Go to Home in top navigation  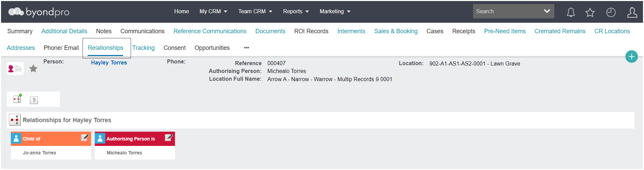(182, 11)
